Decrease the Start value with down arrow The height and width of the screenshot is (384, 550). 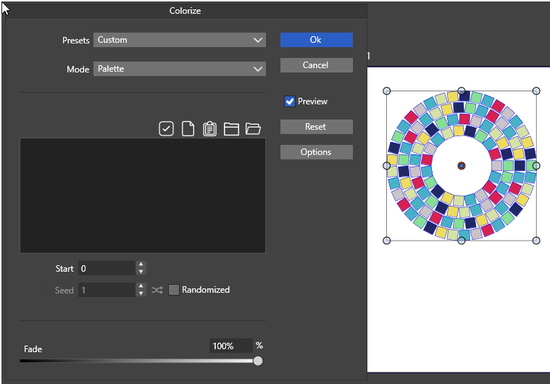click(x=141, y=272)
